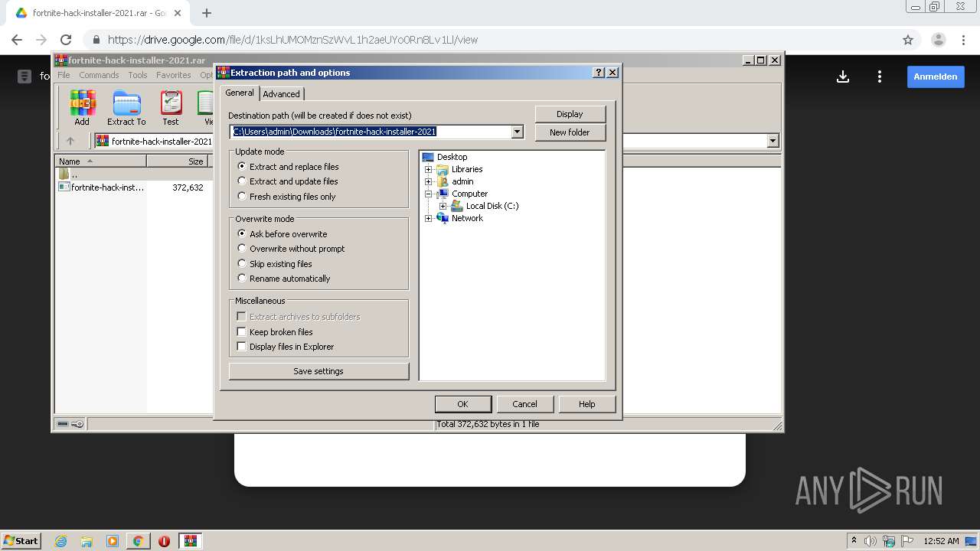Click the dialog's context help question mark
Image resolution: width=980 pixels, height=551 pixels.
click(x=599, y=73)
